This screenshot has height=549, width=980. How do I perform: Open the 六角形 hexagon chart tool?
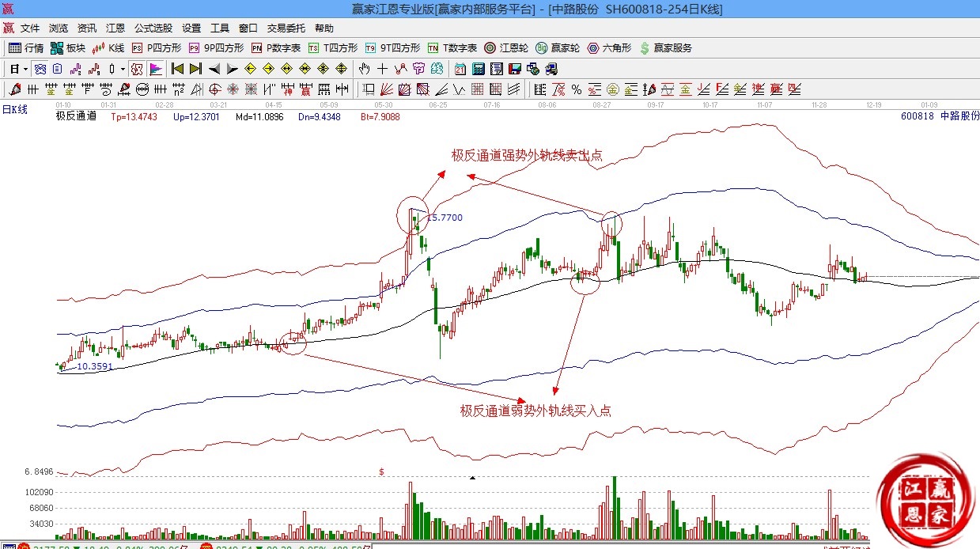[610, 48]
